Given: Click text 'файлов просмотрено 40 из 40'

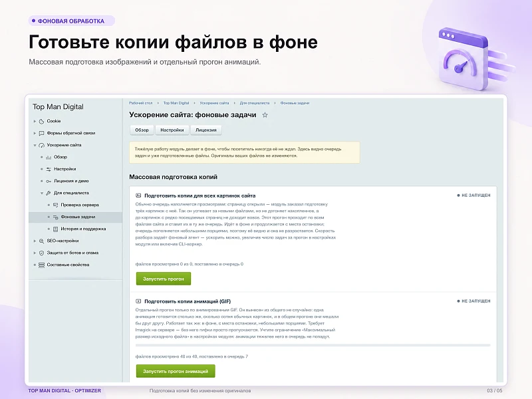Looking at the screenshot, I should pyautogui.click(x=166, y=356).
